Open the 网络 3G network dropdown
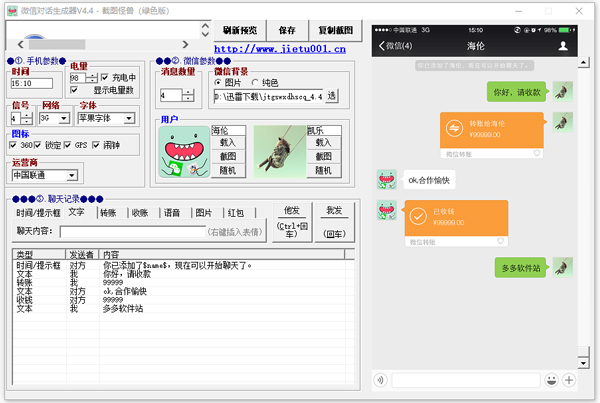Screen dimensions: 600x403 [x=64, y=118]
